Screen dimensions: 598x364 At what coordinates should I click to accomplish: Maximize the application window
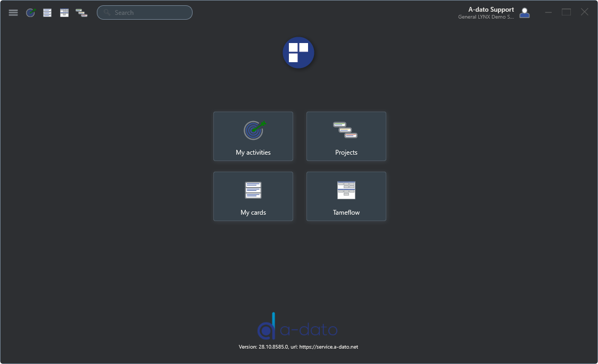567,12
